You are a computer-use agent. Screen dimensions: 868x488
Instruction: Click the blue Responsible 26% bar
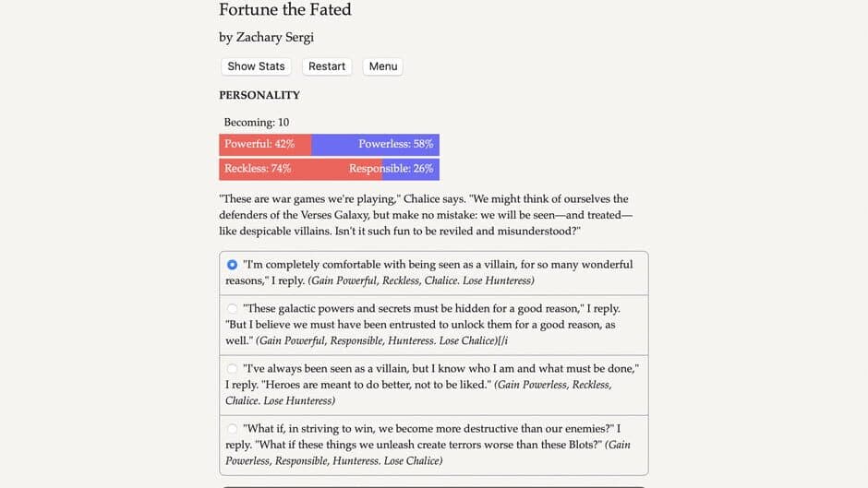pyautogui.click(x=411, y=169)
